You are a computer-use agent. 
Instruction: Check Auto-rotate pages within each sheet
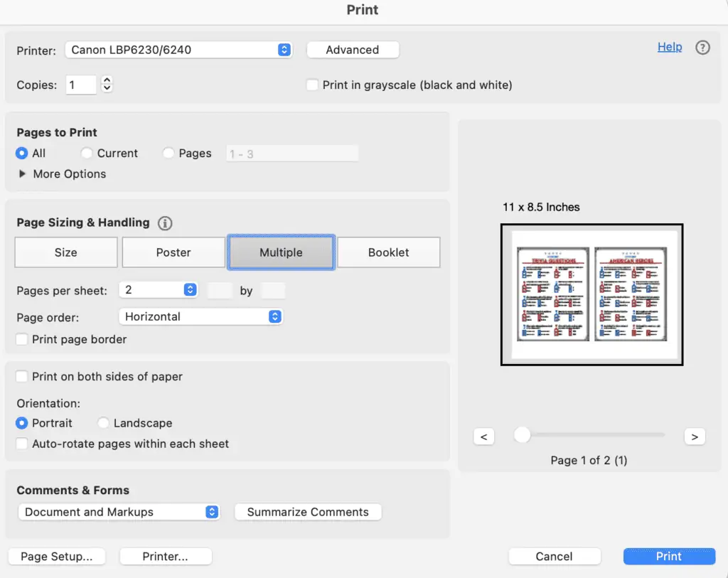[x=22, y=443]
